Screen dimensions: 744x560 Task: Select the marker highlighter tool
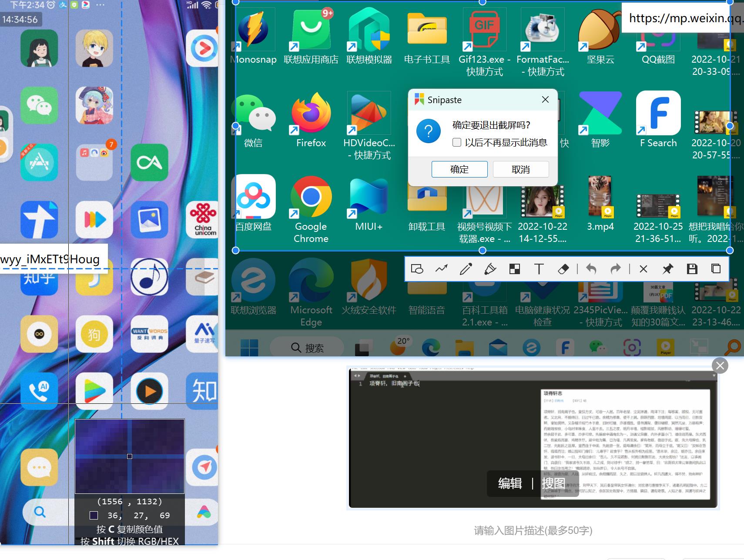[x=490, y=269]
